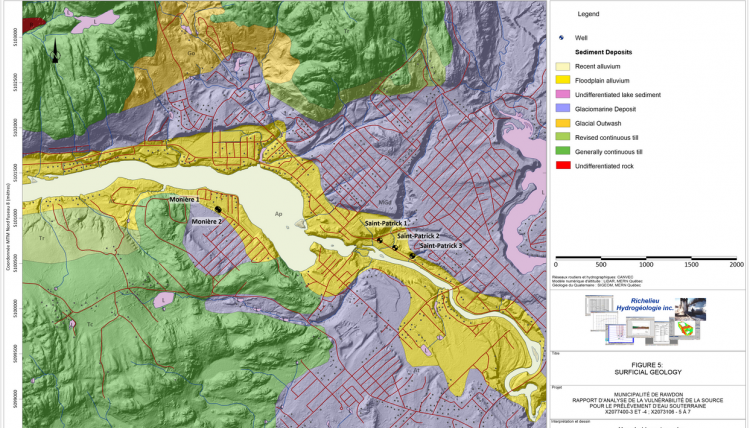This screenshot has height=428, width=750.
Task: Select the Saint-Patrick 2 well marker
Action: [x=395, y=248]
